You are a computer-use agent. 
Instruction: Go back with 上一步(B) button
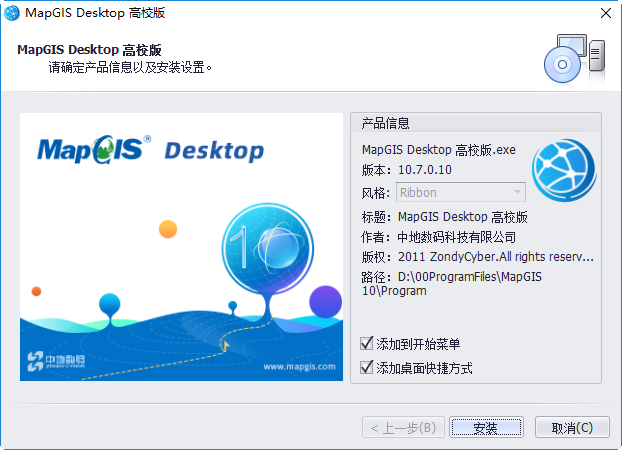[x=402, y=428]
